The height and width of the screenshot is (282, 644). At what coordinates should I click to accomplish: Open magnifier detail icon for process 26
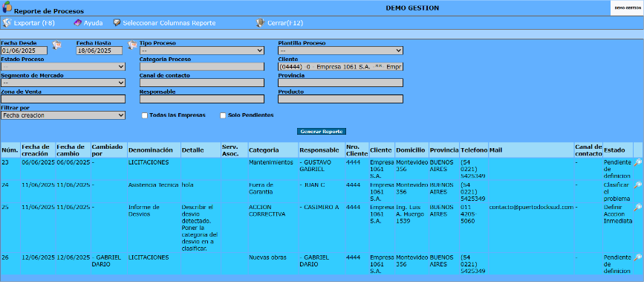pyautogui.click(x=638, y=257)
